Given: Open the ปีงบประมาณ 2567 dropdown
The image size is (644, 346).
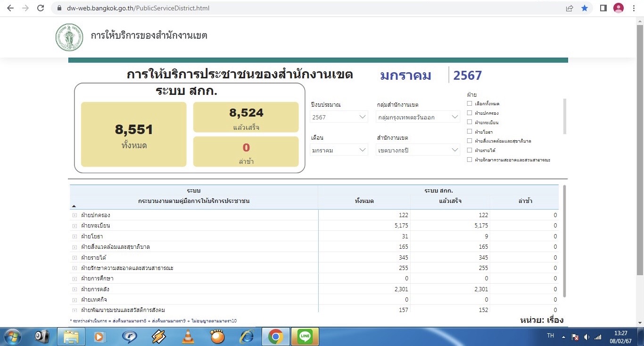Looking at the screenshot, I should [x=339, y=117].
